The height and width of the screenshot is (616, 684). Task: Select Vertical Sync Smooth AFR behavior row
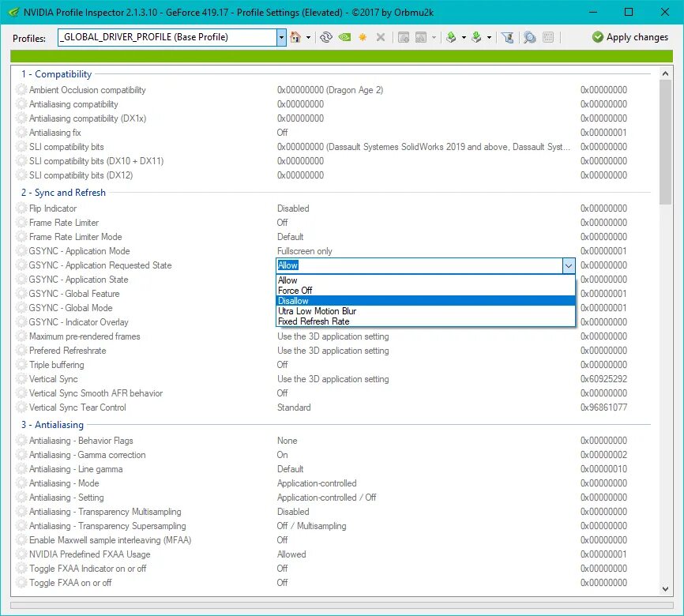[x=335, y=393]
